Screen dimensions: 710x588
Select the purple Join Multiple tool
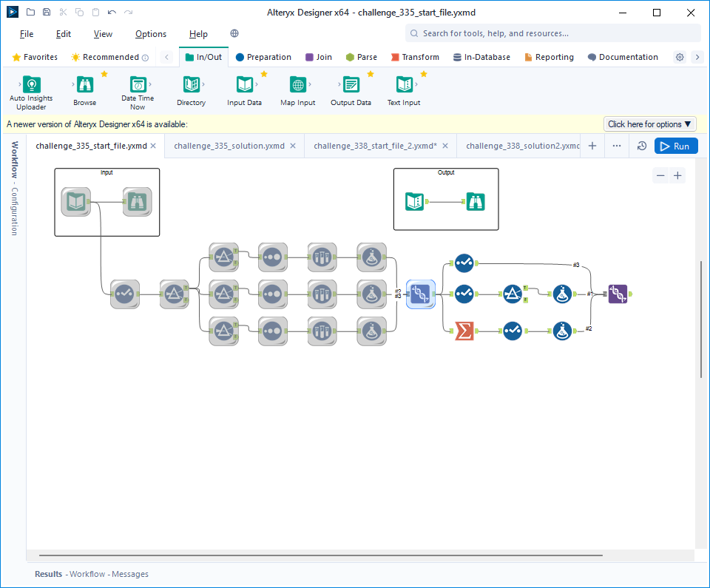(x=618, y=294)
